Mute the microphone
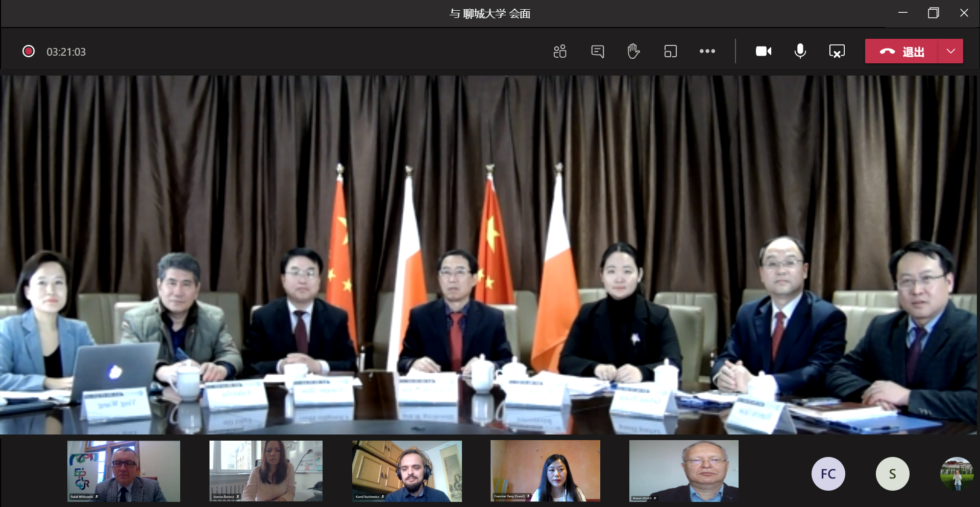Viewport: 980px width, 507px height. click(800, 51)
